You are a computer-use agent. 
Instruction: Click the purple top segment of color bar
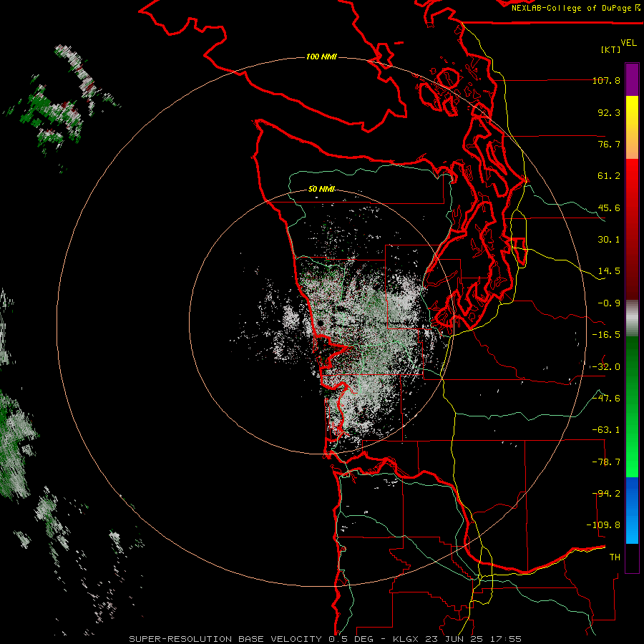(x=632, y=79)
